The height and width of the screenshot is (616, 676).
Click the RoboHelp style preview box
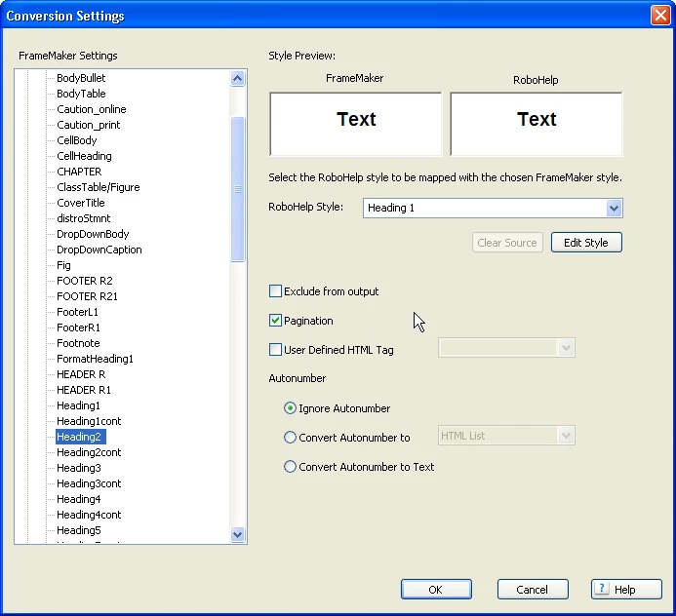[x=537, y=124]
